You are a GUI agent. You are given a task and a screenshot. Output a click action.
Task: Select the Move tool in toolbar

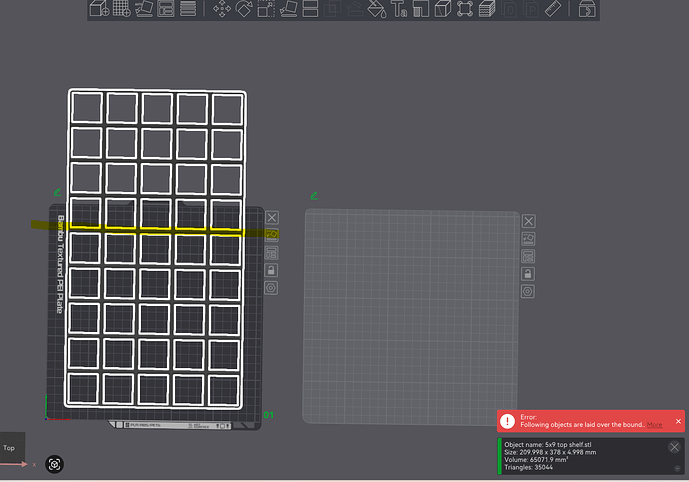coord(222,9)
